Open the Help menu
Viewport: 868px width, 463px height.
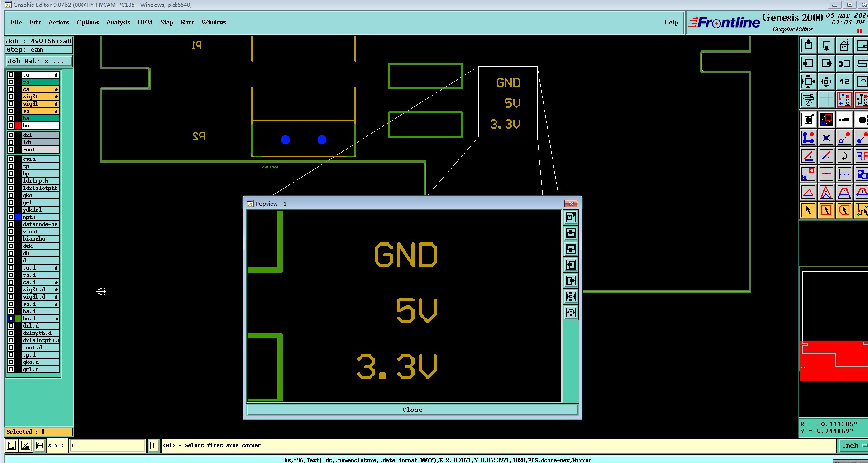pos(671,22)
